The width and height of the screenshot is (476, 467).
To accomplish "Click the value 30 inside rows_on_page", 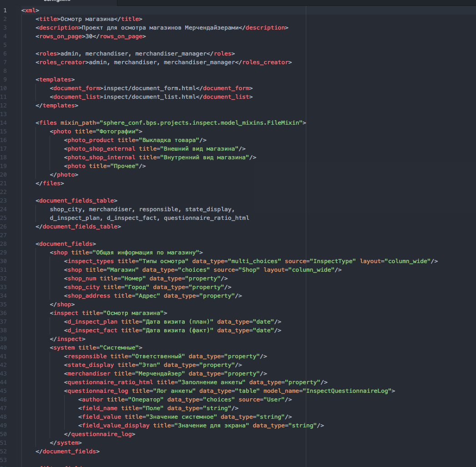I will coord(89,36).
